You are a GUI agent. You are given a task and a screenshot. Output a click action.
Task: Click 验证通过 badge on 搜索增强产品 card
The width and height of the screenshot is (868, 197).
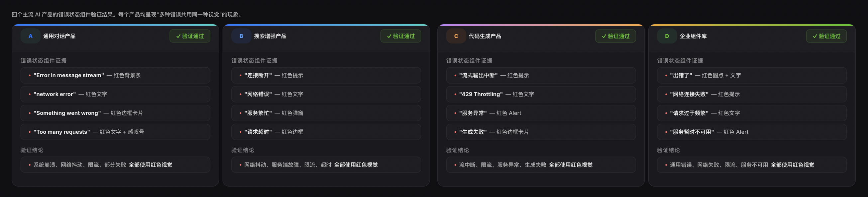tap(401, 36)
